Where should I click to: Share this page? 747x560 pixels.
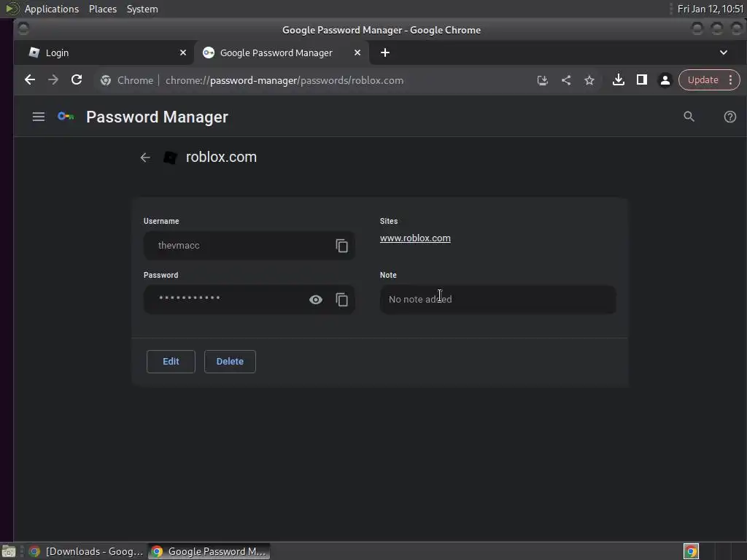(566, 80)
